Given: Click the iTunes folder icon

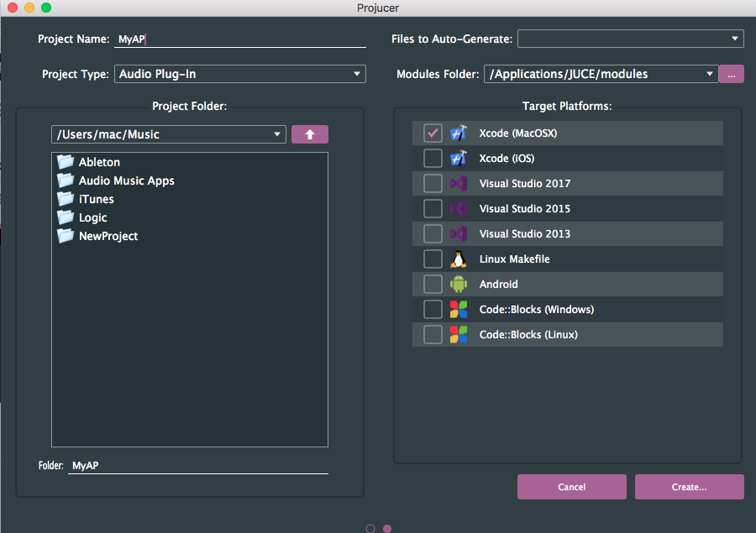Looking at the screenshot, I should [x=66, y=199].
